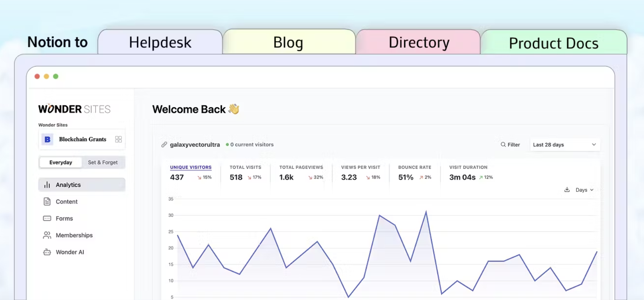
Task: Expand the Days interval dropdown
Action: coord(584,190)
